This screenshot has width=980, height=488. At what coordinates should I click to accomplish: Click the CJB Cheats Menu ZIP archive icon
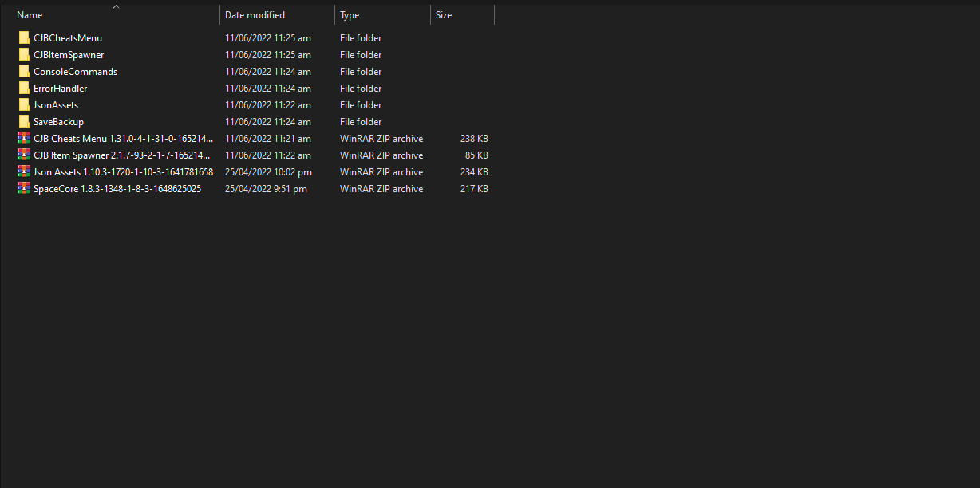[x=24, y=138]
